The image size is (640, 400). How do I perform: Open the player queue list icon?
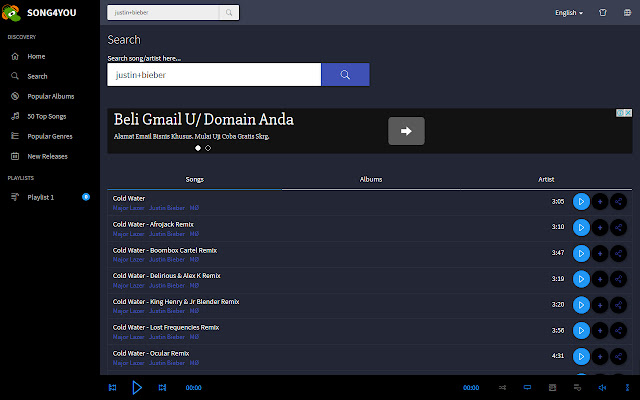552,387
